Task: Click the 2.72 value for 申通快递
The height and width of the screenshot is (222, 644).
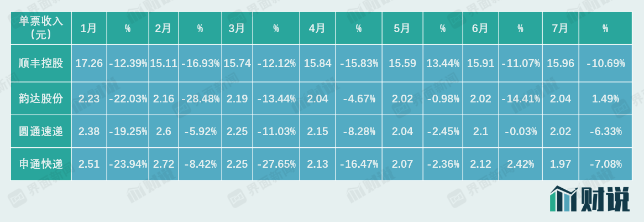Action: coord(164,164)
